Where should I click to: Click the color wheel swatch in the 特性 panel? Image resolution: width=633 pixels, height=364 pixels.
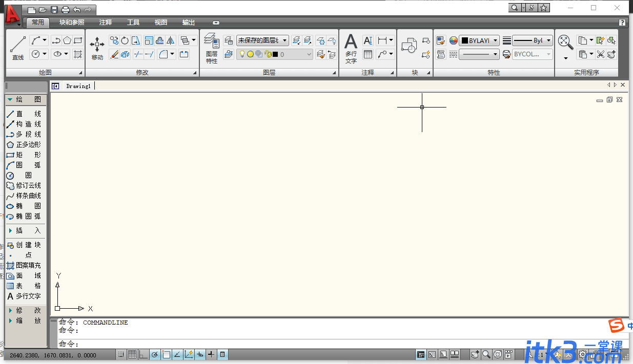(x=453, y=40)
